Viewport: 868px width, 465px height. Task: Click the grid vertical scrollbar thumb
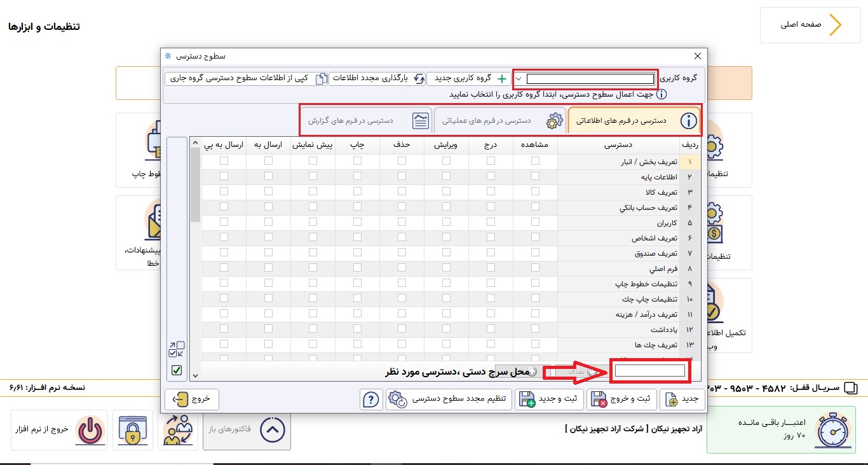click(x=195, y=184)
